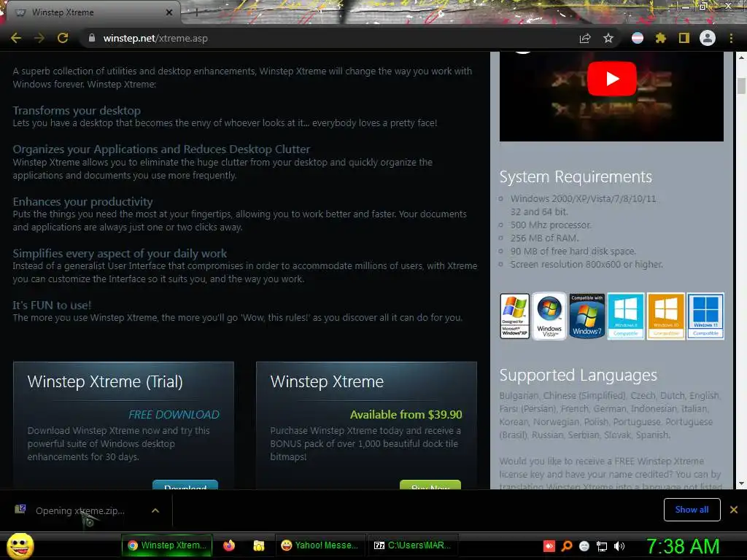747x560 pixels.
Task: Launch Firefox from the taskbar
Action: (x=229, y=545)
